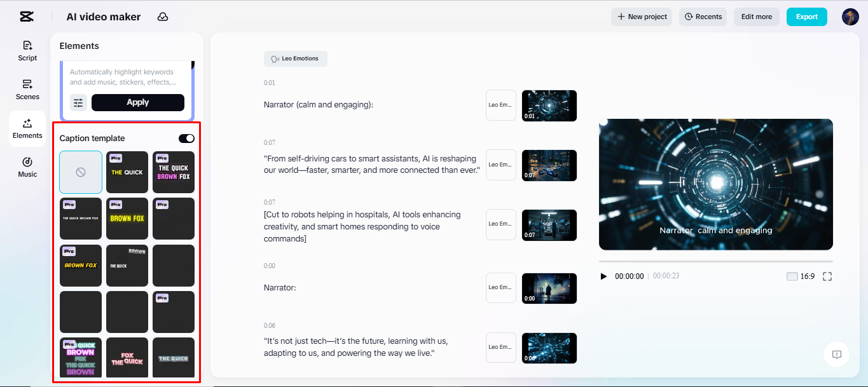Select the yellow BROWN FOX caption template
This screenshot has width=868, height=387.
click(127, 219)
